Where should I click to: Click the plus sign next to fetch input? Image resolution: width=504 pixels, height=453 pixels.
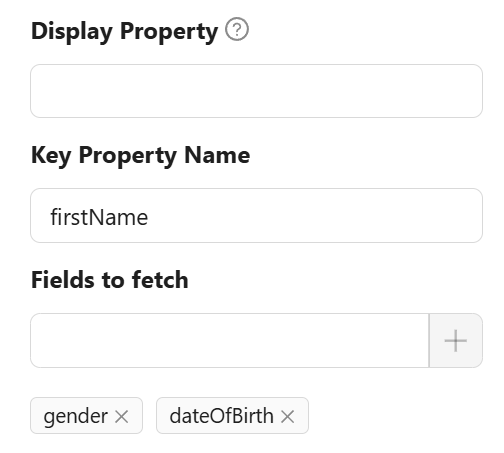pyautogui.click(x=456, y=340)
